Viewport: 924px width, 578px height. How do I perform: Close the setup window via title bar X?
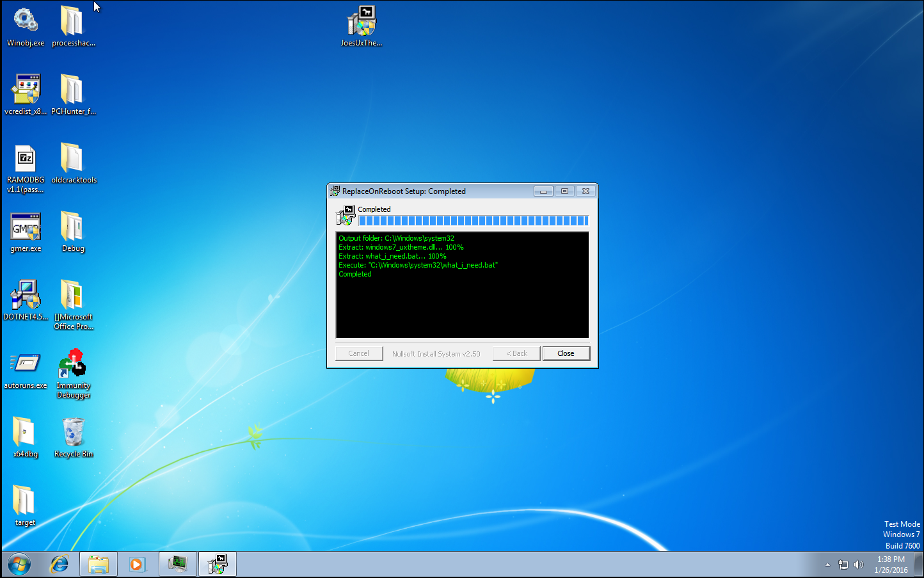585,191
